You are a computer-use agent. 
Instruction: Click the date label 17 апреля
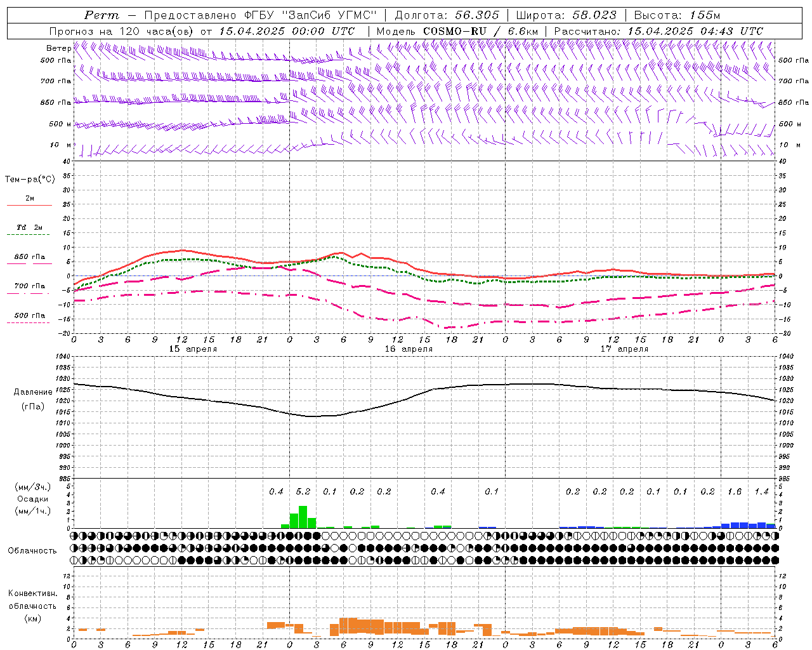coord(624,349)
